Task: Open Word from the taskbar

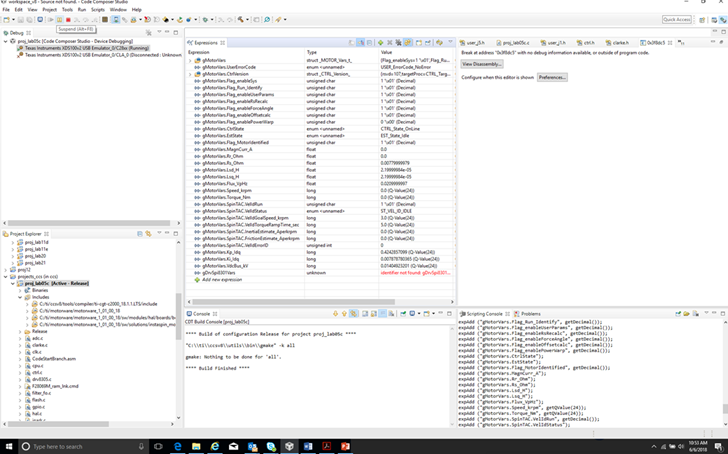Action: (308, 446)
